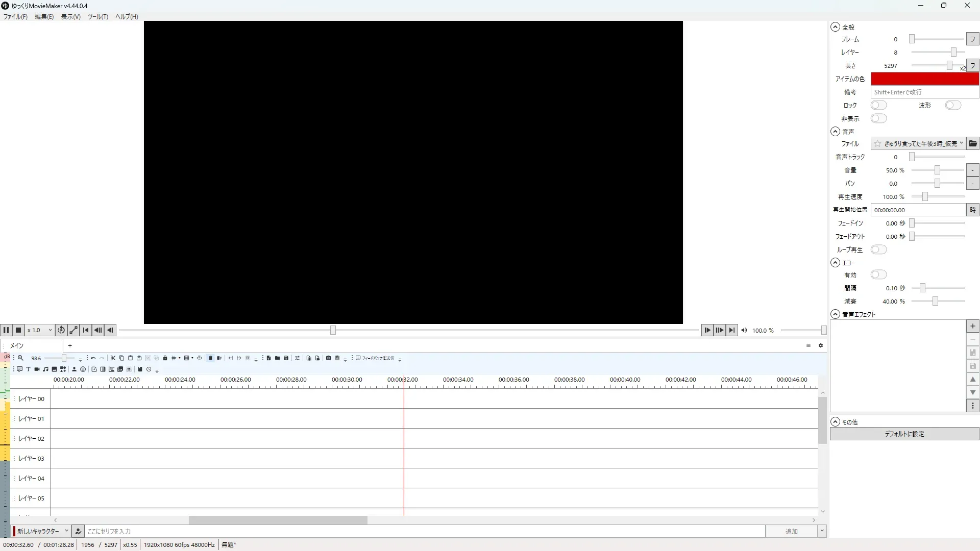Add an audio item with music note icon
Image resolution: width=980 pixels, height=551 pixels.
[45, 369]
